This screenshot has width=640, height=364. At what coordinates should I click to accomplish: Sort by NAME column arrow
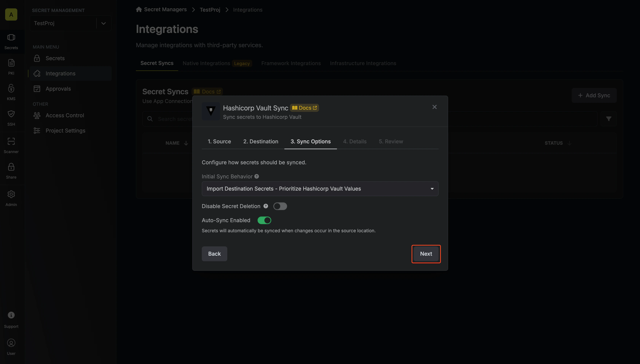tap(186, 143)
